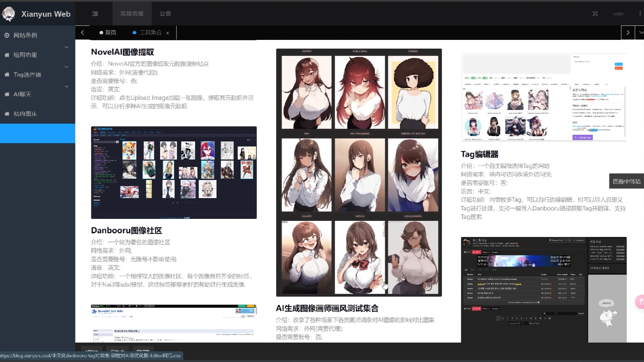Viewport: 644px width, 362px height.
Task: Click the circle icon beside 网站条例
Action: pos(7,35)
